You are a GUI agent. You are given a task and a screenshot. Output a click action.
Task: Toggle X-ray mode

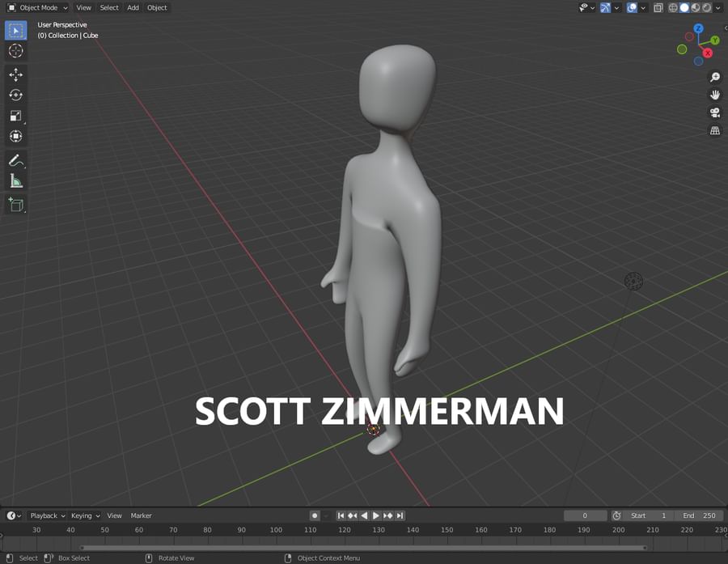658,8
